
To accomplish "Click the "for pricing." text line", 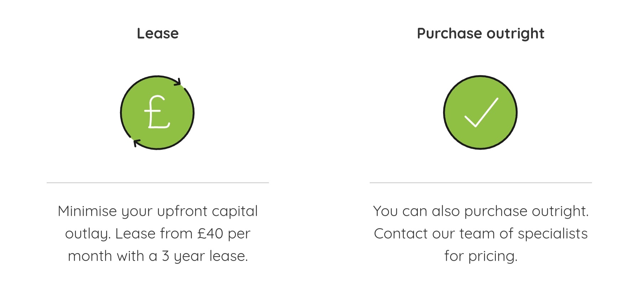I will (481, 256).
